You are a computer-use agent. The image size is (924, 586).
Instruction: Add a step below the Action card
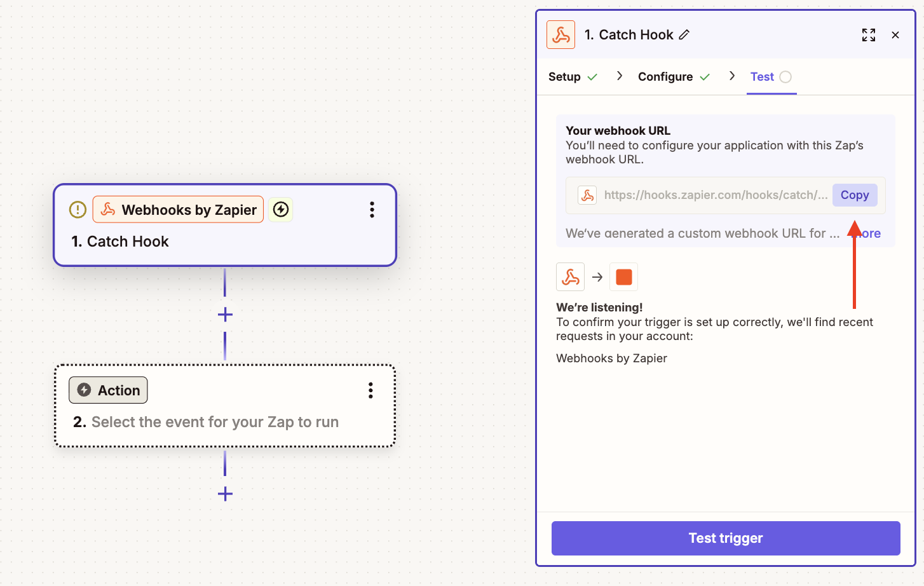(225, 494)
